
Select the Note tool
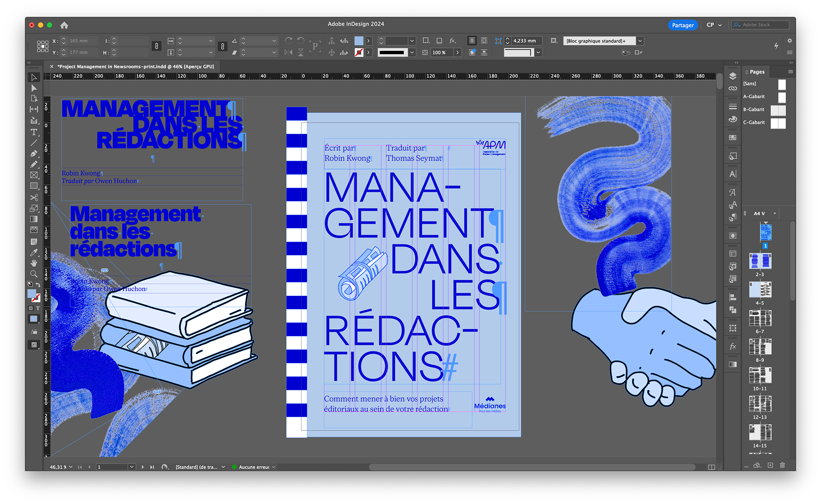[34, 242]
